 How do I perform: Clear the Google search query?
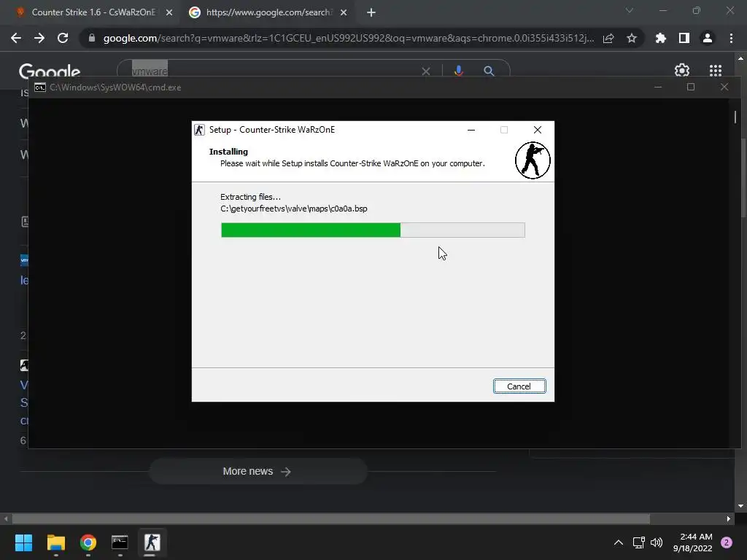[426, 71]
